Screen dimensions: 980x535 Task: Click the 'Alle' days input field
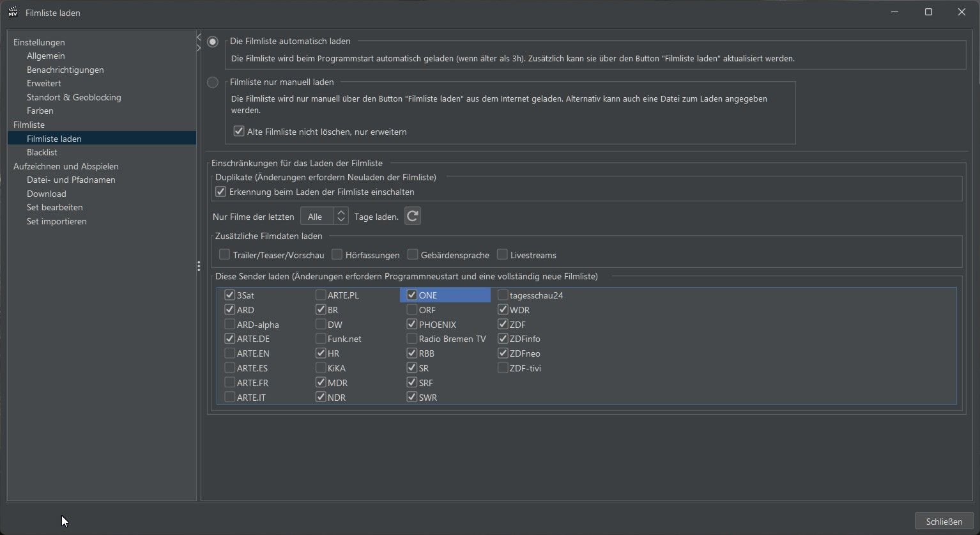[x=317, y=217]
